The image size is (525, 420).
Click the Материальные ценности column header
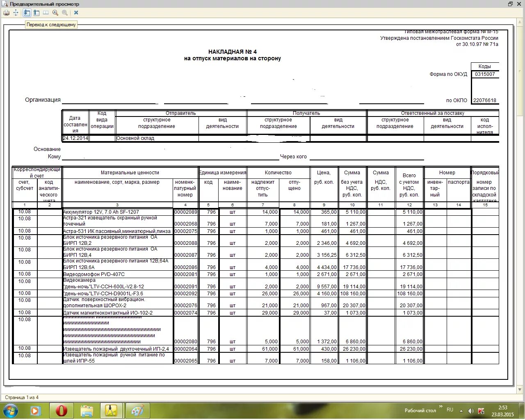[x=130, y=173]
